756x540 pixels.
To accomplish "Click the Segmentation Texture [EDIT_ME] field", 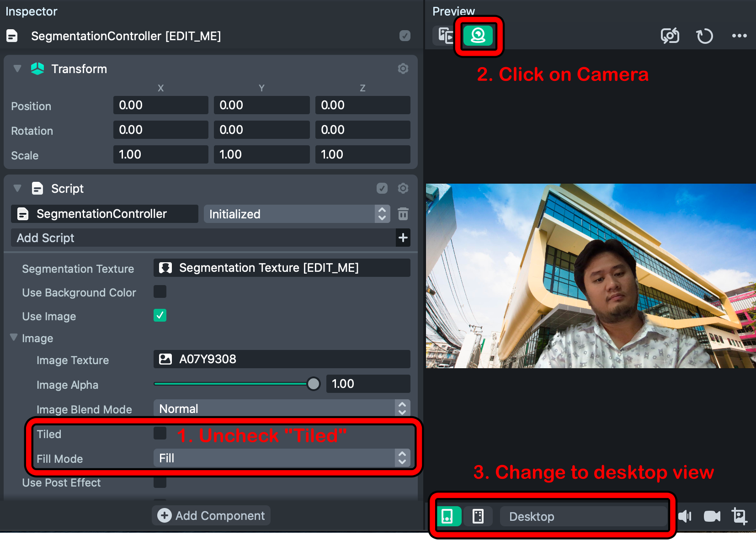I will (x=282, y=268).
